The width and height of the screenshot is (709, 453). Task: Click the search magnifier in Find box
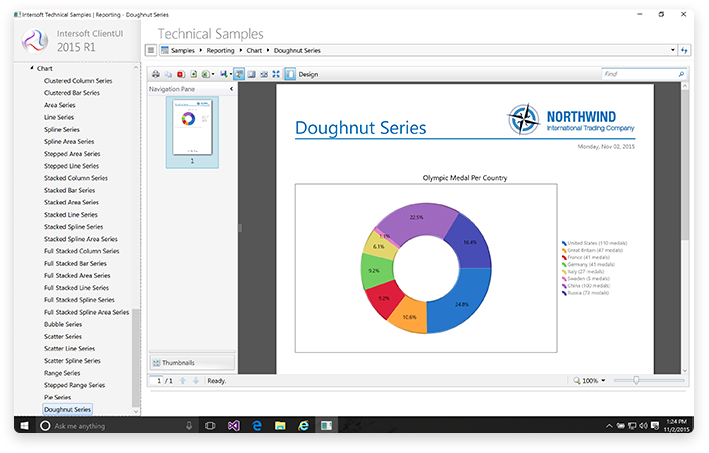point(682,74)
